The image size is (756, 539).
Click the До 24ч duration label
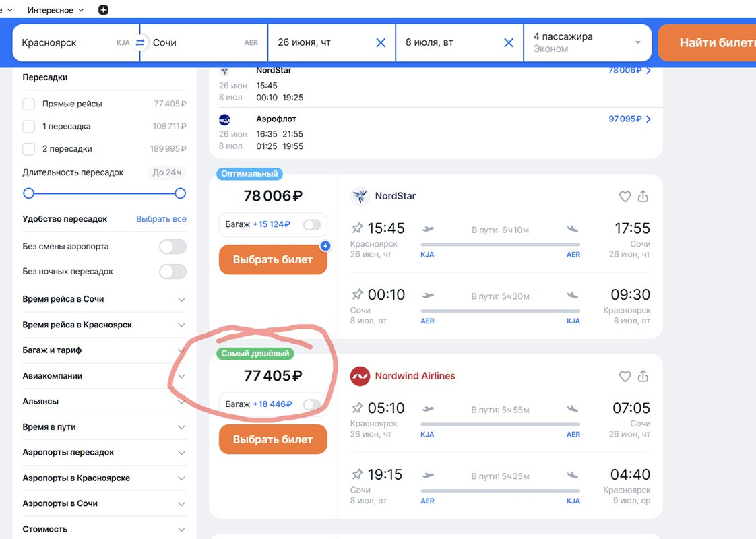(167, 172)
